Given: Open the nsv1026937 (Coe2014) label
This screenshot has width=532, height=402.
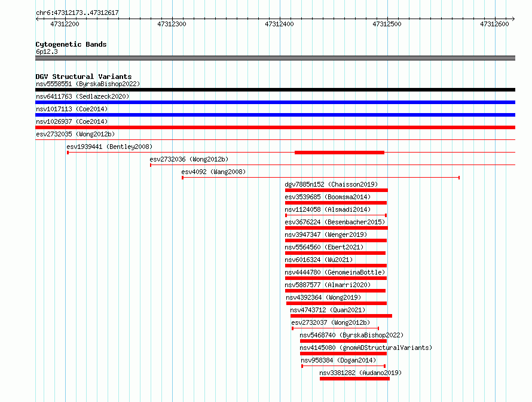Looking at the screenshot, I should [72, 121].
